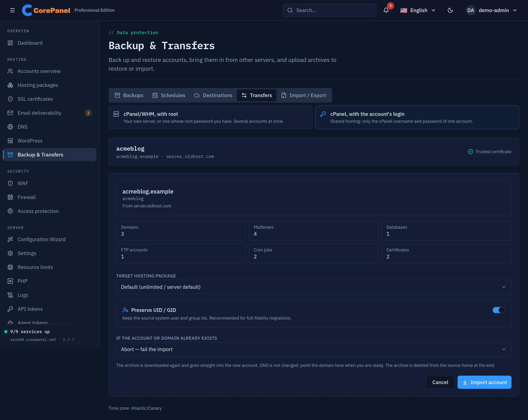Screen dimensions: 528x420
Task: Click the Cancel button
Action: pyautogui.click(x=440, y=382)
